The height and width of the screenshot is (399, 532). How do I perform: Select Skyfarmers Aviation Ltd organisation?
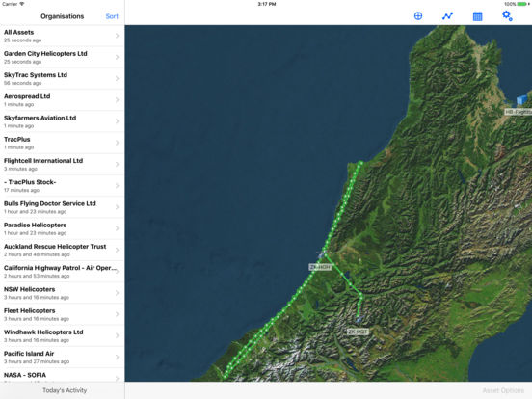pos(62,121)
